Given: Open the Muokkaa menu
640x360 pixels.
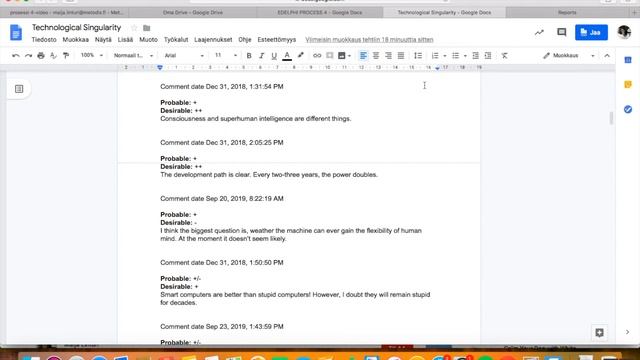Looking at the screenshot, I should [76, 40].
